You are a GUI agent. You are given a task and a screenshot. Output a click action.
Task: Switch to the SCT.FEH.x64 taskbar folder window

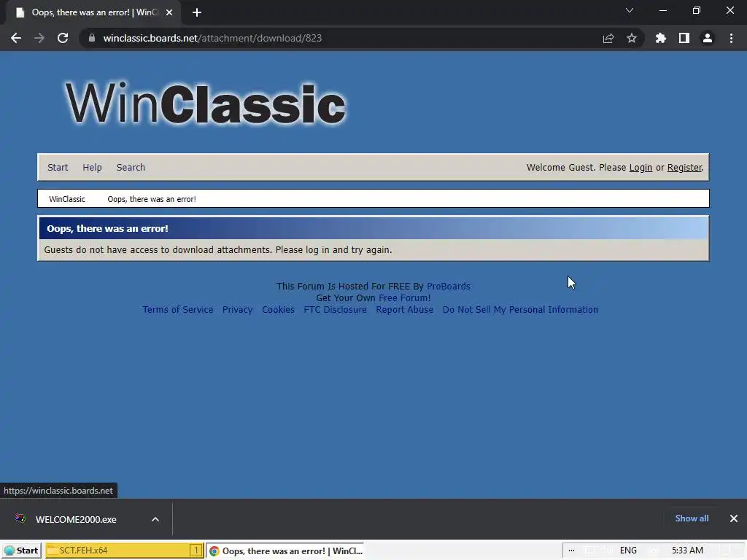click(124, 551)
